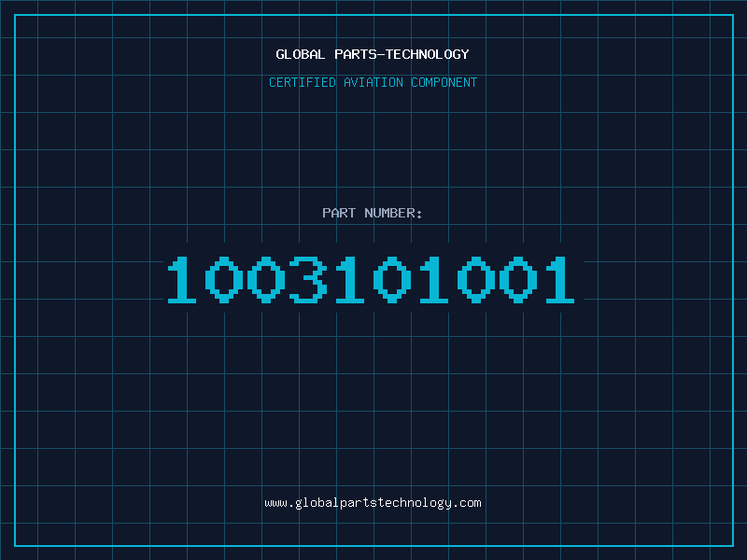Click the GLOBAL PARTS-TECHNOLOGY heading
This screenshot has width=747, height=560.
click(373, 54)
